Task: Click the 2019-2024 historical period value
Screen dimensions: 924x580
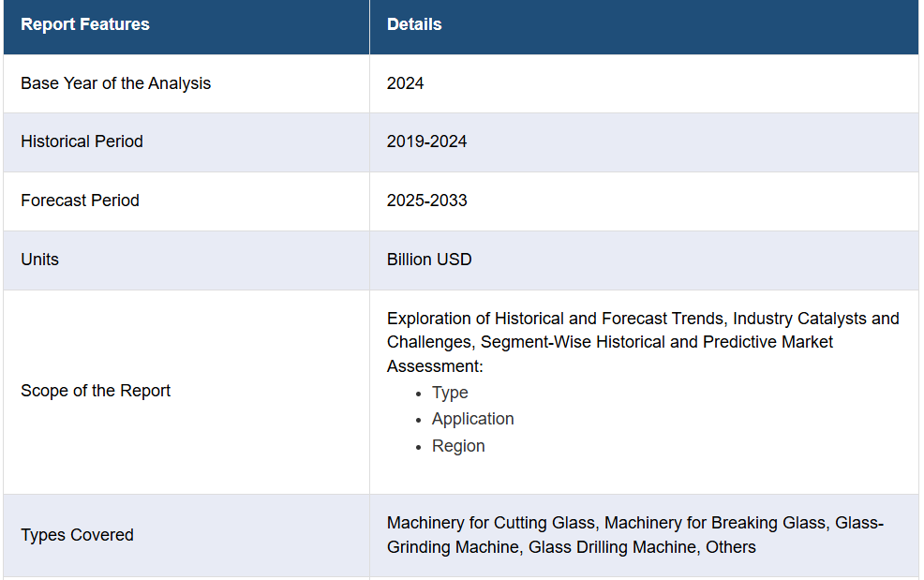Action: (x=426, y=141)
